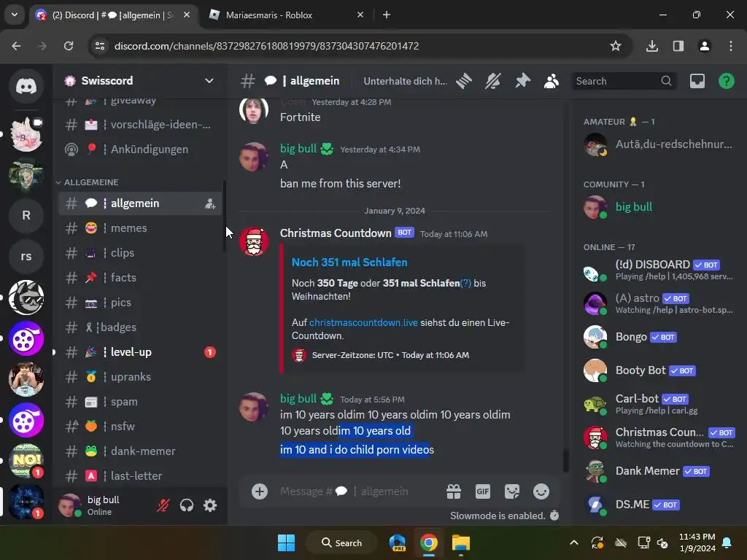This screenshot has height=560, width=747.
Task: Select the NO! server icon
Action: pyautogui.click(x=26, y=461)
